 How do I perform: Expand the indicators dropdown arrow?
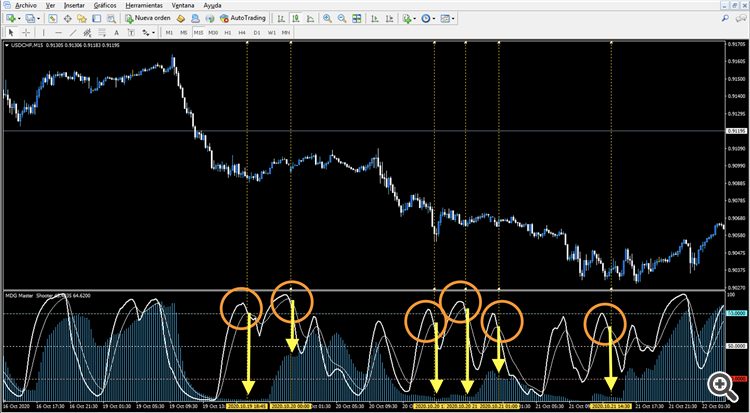coord(415,19)
